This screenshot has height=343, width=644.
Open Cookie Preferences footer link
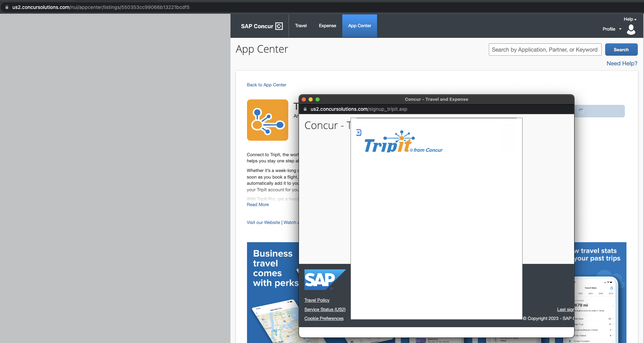point(324,319)
